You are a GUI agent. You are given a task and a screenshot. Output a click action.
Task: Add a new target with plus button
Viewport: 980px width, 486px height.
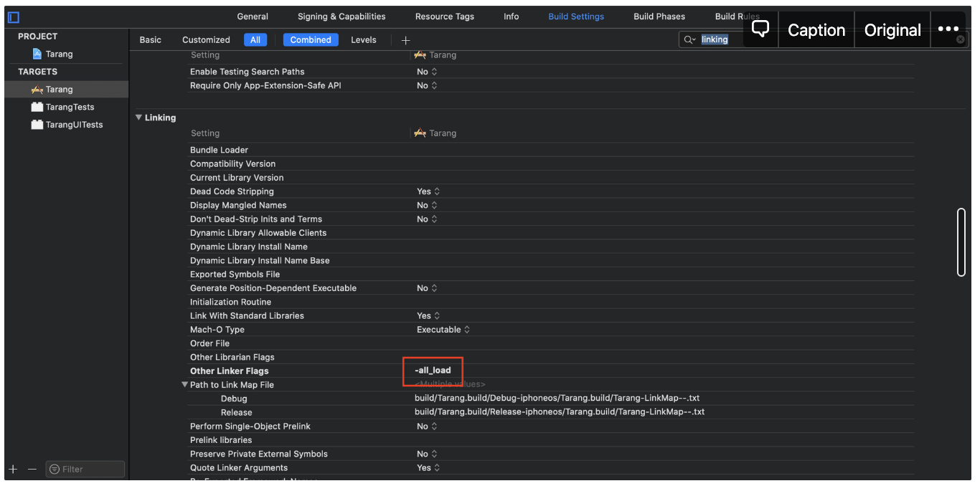point(13,469)
